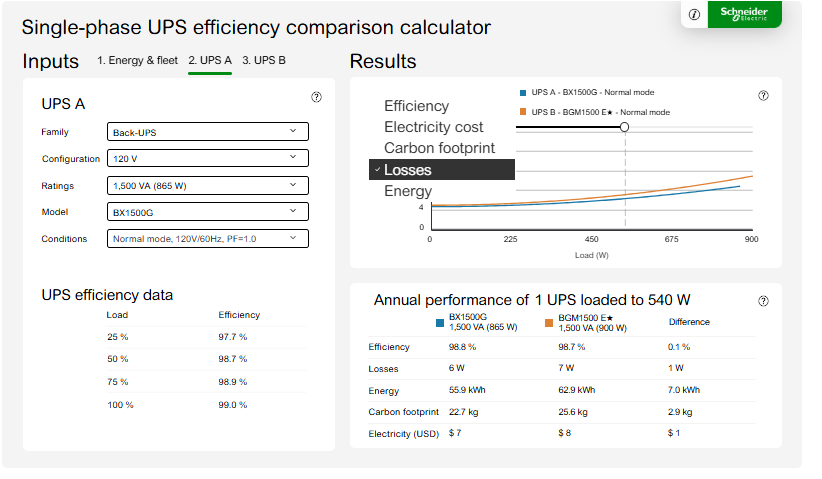Screen dimensions: 822x479
Task: Click the 0.1 % efficiency difference
Action: point(679,347)
